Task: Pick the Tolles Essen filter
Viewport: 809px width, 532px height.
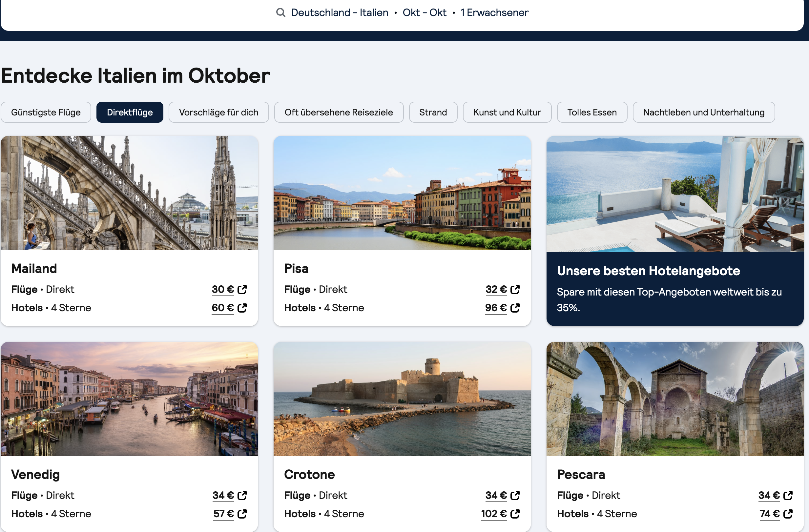Action: [592, 112]
